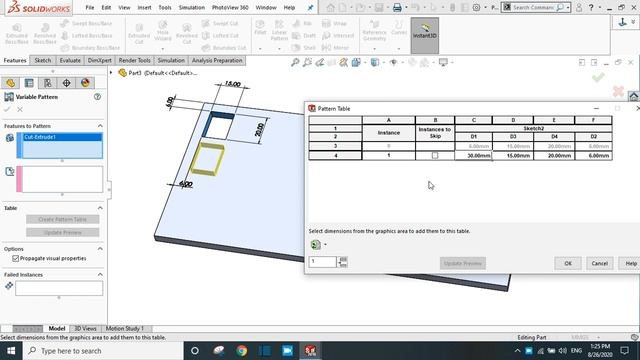Click the Type here to search taskbar box
640x360 pixels.
pos(103,351)
